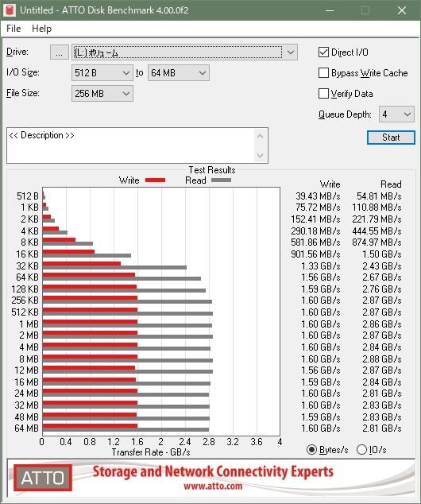Click the Description scrollbar up arrow
The image size is (421, 504).
coord(261,136)
